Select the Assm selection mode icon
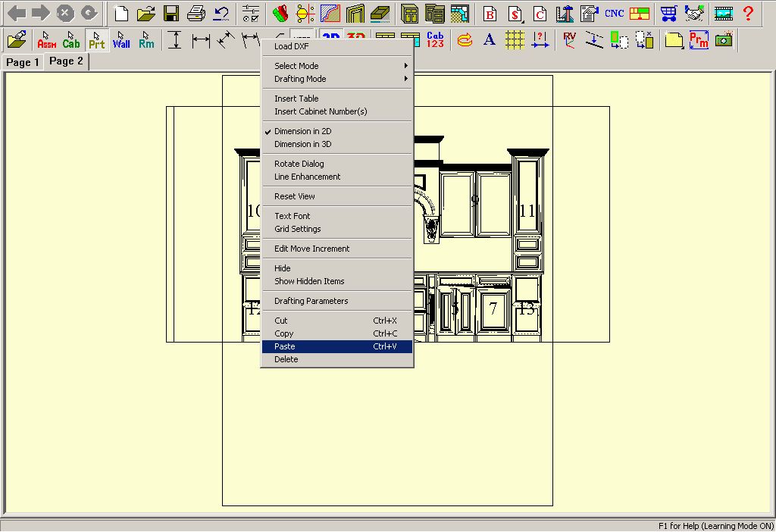Screen dimensions: 776x532 pos(46,40)
